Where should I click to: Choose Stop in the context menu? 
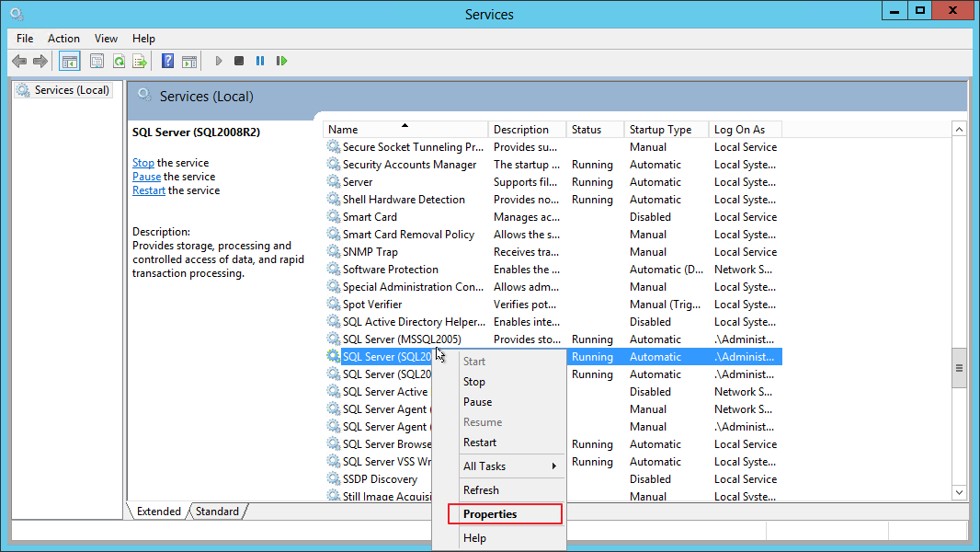(x=499, y=381)
